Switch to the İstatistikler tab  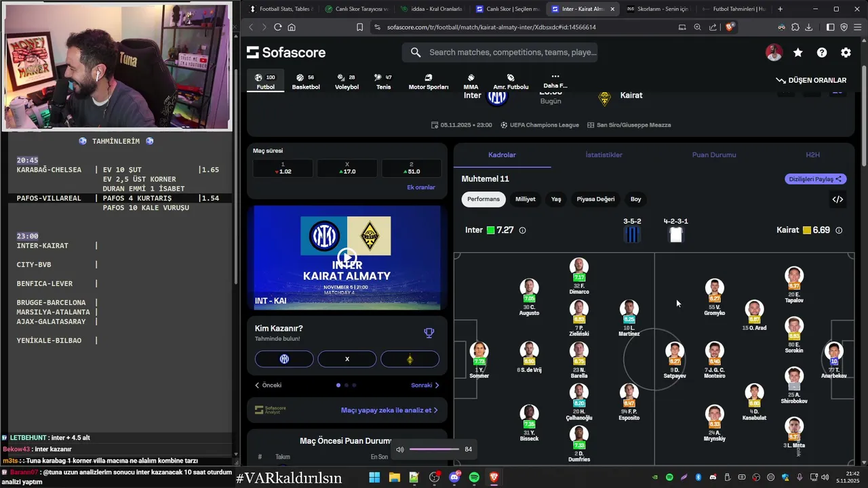(x=604, y=155)
